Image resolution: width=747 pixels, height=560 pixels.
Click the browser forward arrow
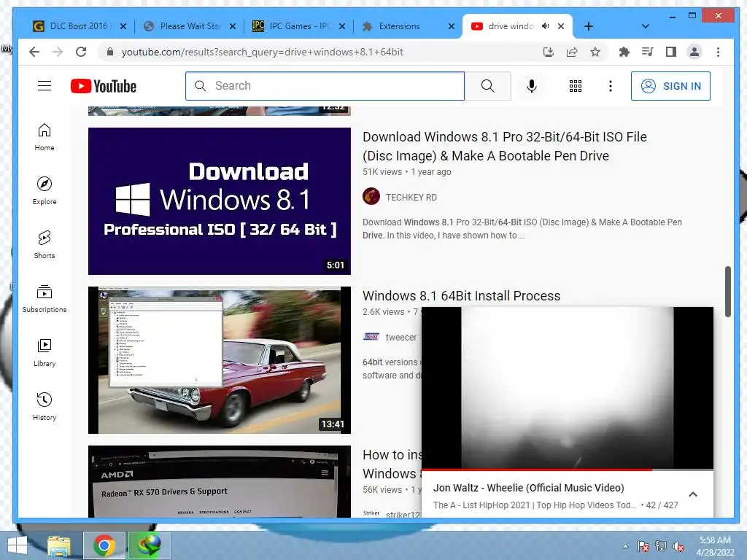[x=58, y=52]
